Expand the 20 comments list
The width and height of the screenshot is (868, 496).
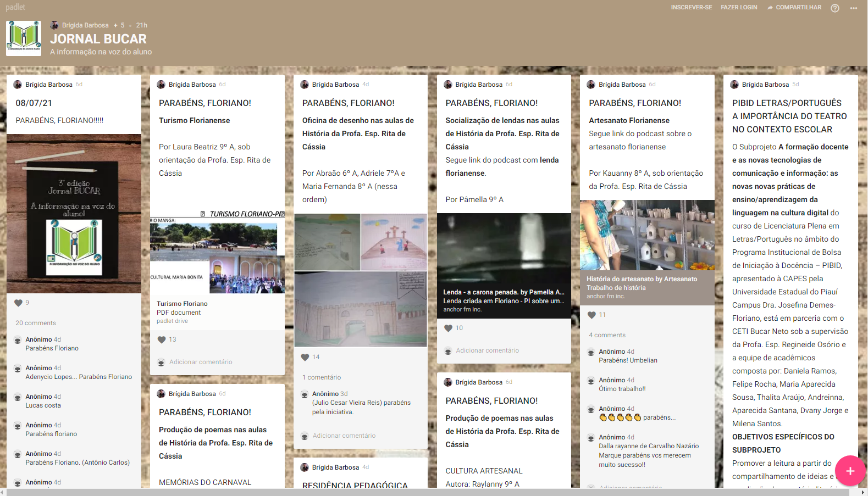[36, 323]
